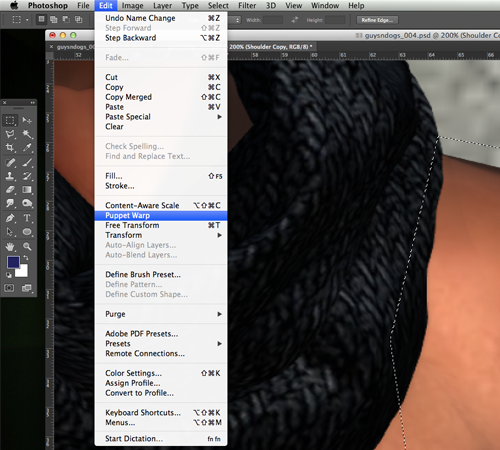Choose Copy Merged
This screenshot has width=500, height=450.
161,97
